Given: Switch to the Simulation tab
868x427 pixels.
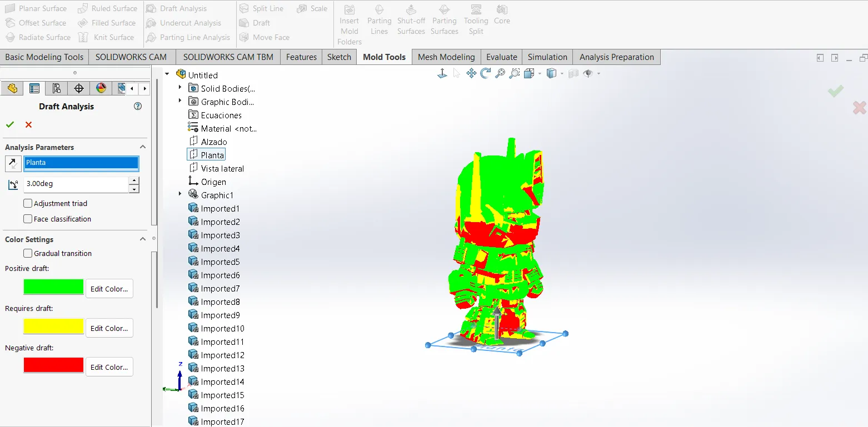Looking at the screenshot, I should point(547,57).
